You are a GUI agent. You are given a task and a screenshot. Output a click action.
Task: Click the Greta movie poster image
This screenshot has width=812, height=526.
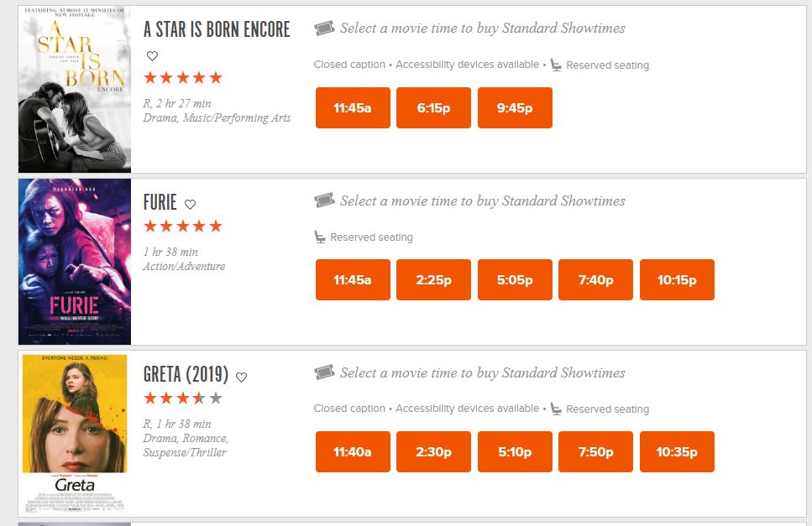(x=75, y=433)
